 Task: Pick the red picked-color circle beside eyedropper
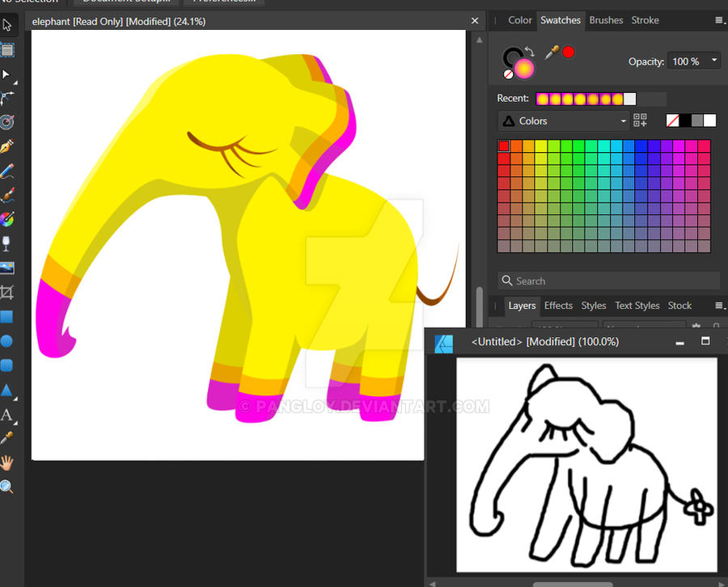569,52
